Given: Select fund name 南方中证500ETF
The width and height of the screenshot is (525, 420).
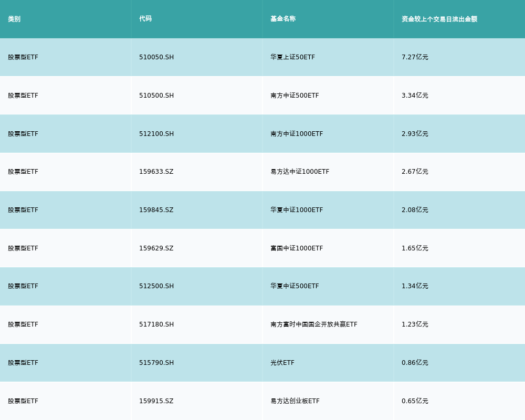Looking at the screenshot, I should (x=295, y=96).
